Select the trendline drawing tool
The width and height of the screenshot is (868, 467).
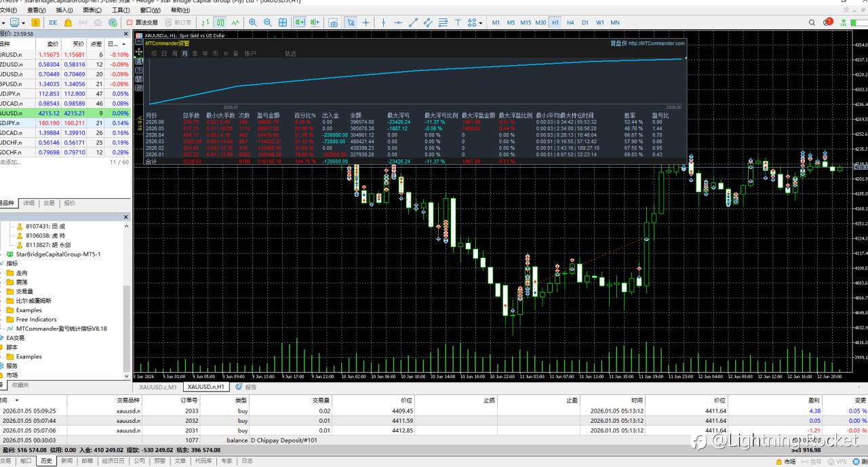point(413,22)
